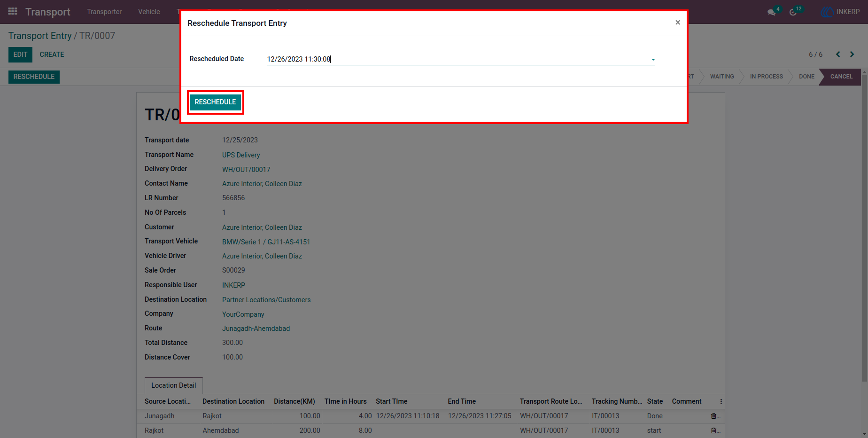Click the Ahemdabad destination cell
Screen dimensions: 868x438
coord(221,430)
